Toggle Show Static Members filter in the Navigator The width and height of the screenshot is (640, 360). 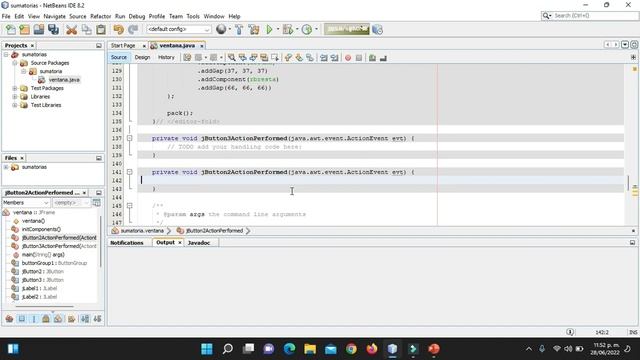34,319
